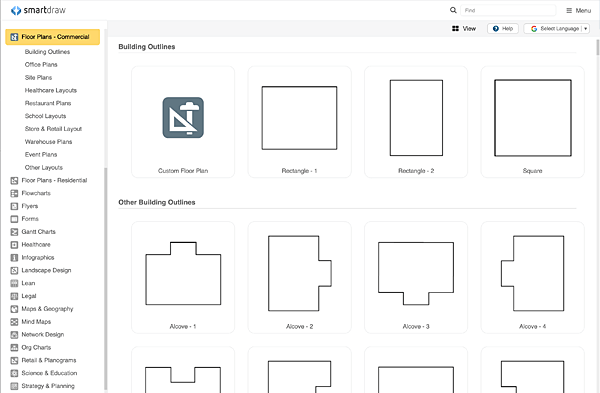
Task: Open the Alcove - 3 template
Action: point(416,277)
